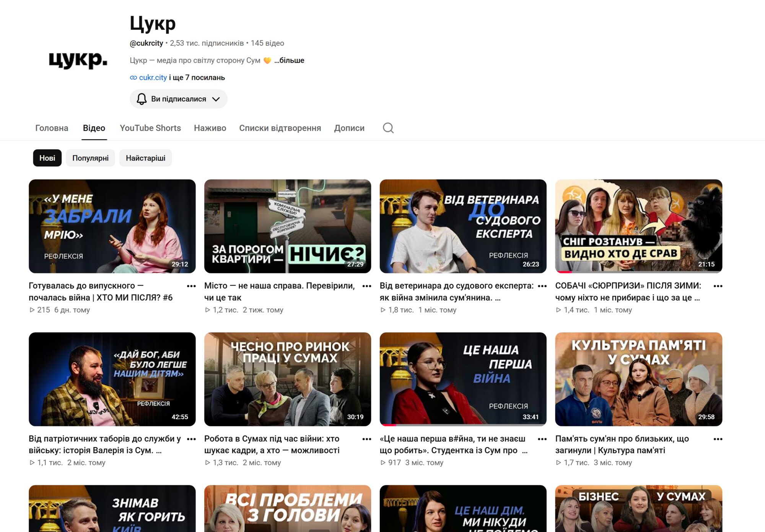The height and width of the screenshot is (532, 765).
Task: Click the notification bell icon on subscribe button
Action: point(142,99)
